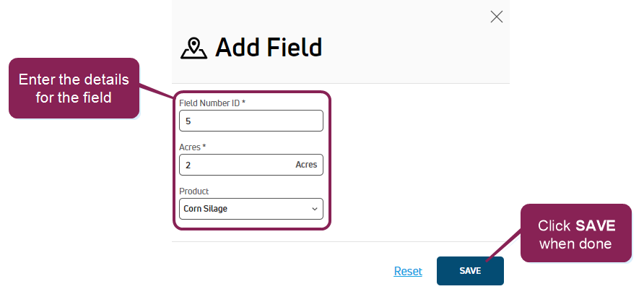Click the Product dropdown chevron arrow
Image resolution: width=644 pixels, height=302 pixels.
[315, 210]
